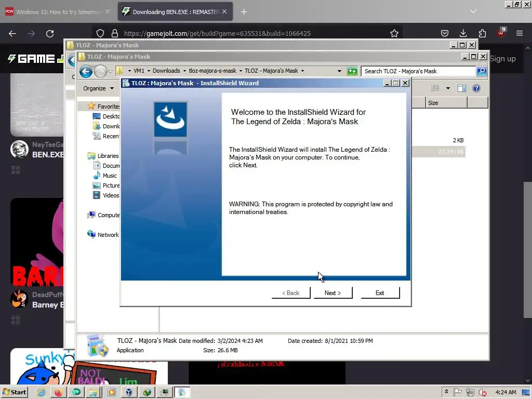Click the change view icon in Explorer
The height and width of the screenshot is (399, 532).
point(435,88)
